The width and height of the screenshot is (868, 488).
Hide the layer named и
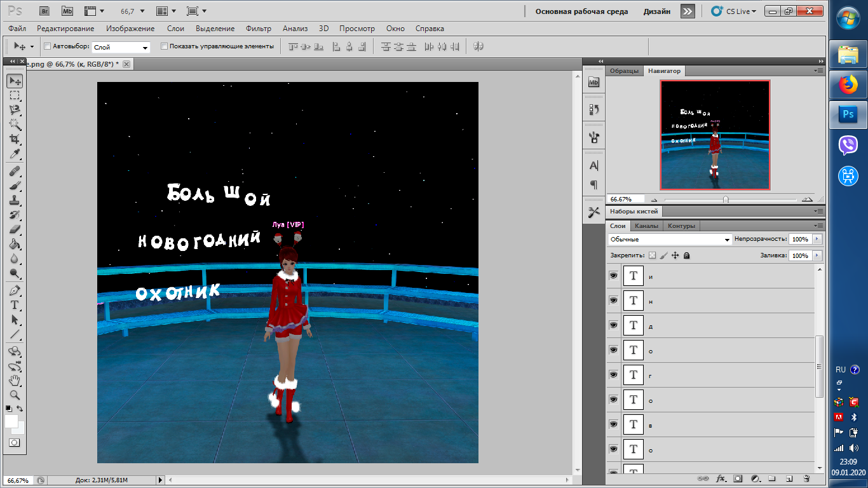(x=613, y=275)
